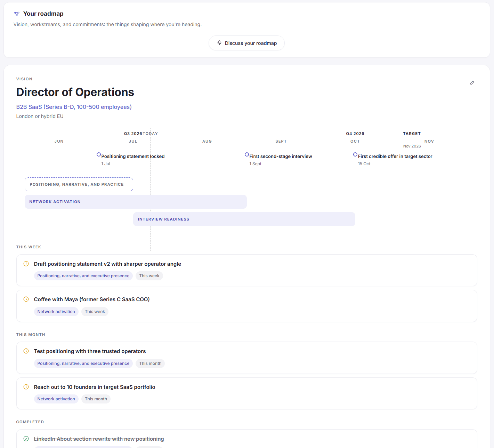Open Positioning, Narrative, and Practice workstream bar
Screen dimensions: 494x448
pyautogui.click(x=79, y=184)
